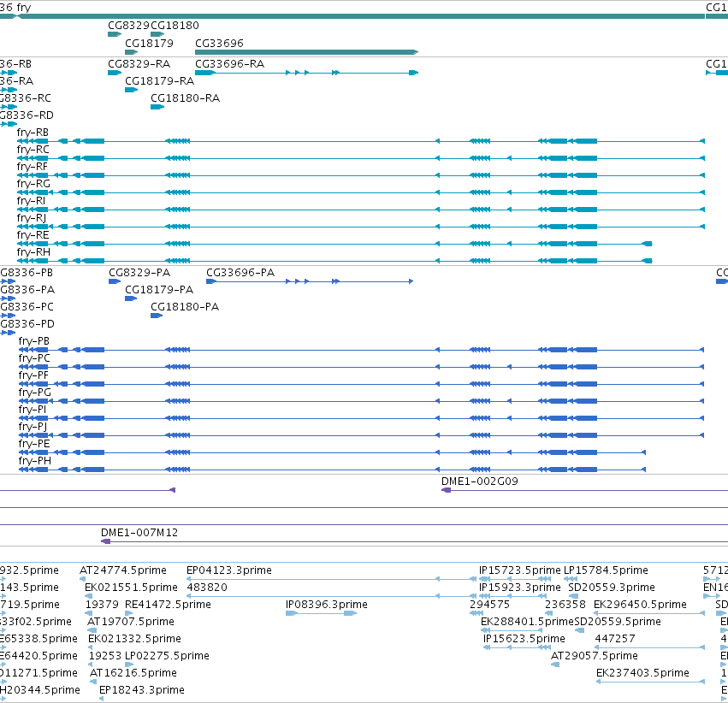728x703 pixels.
Task: Select the fry-RI transcript label
Action: pos(31,201)
